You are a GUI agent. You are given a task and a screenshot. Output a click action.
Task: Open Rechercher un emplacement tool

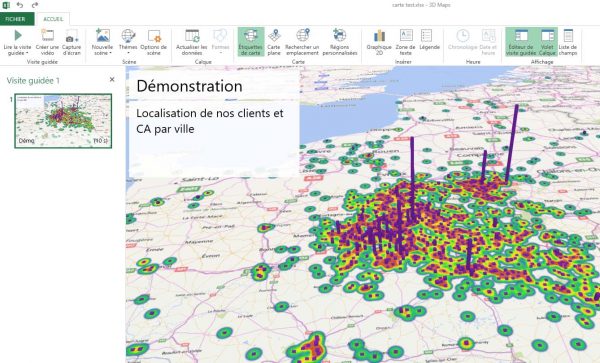tap(302, 42)
